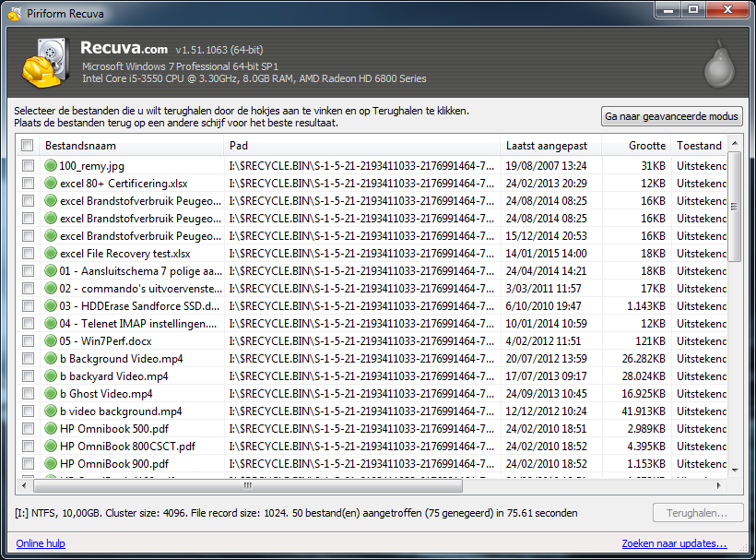The height and width of the screenshot is (560, 756).
Task: Click green status icon for b Ghost Video.mp4
Action: (51, 394)
